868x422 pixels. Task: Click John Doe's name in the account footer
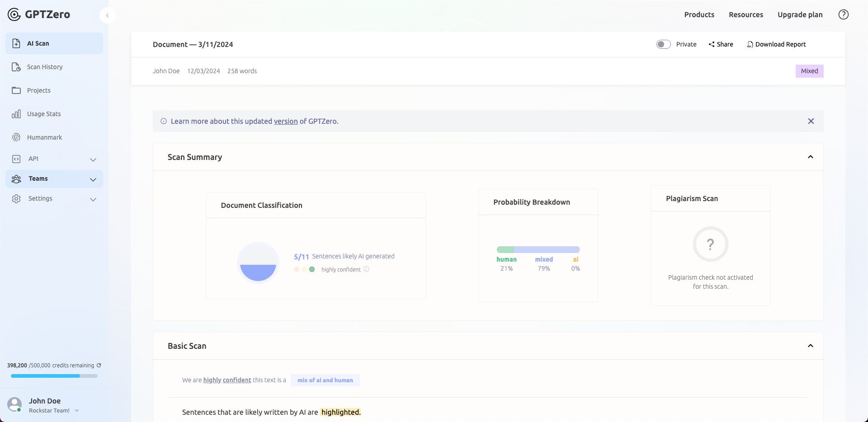[x=45, y=401]
